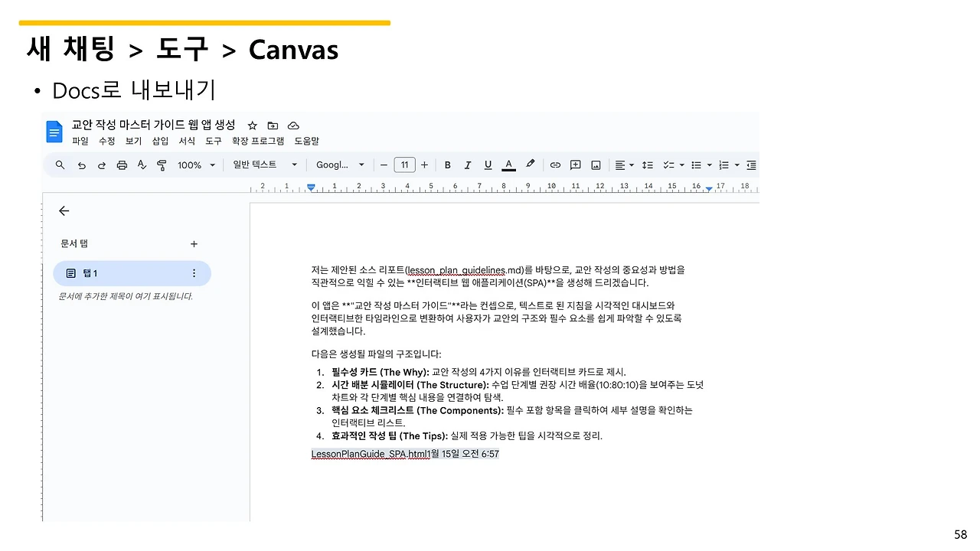Click the font size field showing 11
This screenshot has width=980, height=551.
pyautogui.click(x=404, y=165)
